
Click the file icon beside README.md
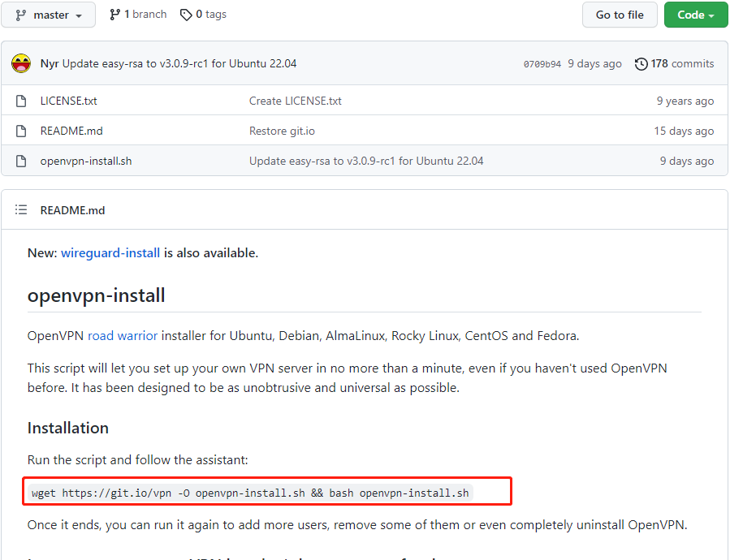coord(21,131)
